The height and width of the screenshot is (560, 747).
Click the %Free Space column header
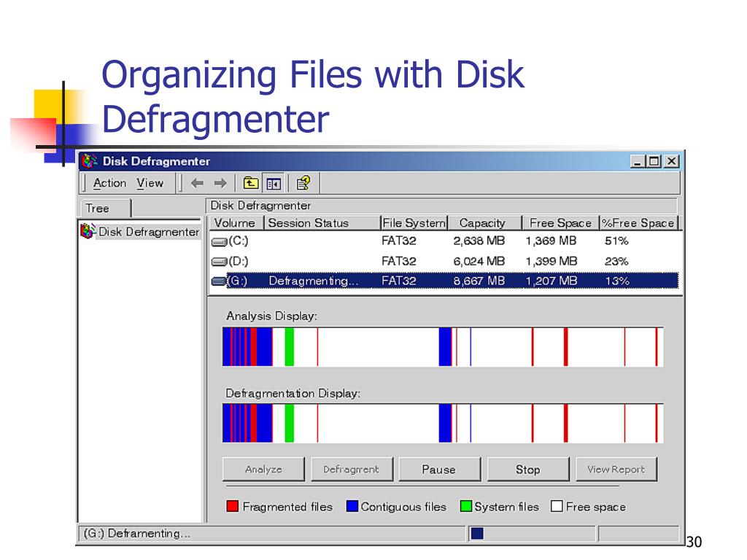click(638, 223)
